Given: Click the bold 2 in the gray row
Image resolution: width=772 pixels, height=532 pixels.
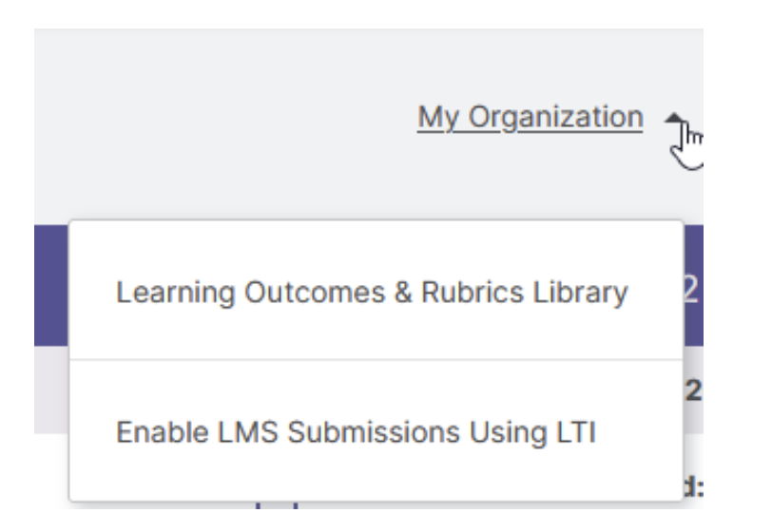Looking at the screenshot, I should pyautogui.click(x=693, y=391).
